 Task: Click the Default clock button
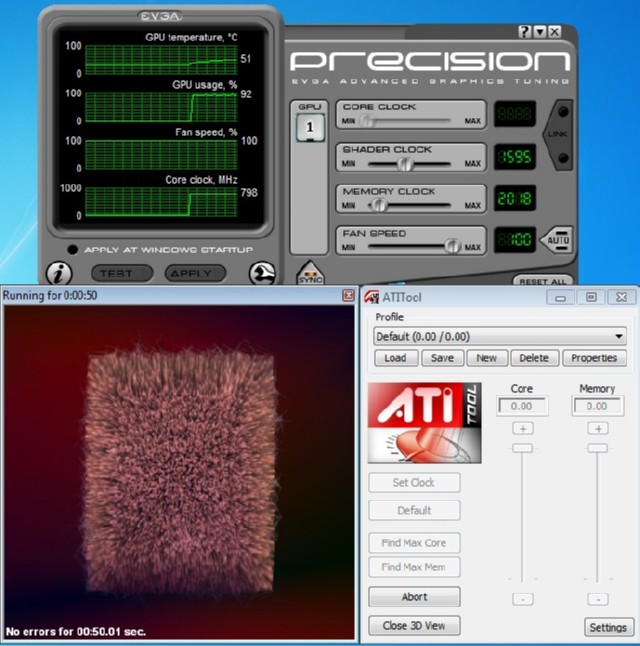(414, 510)
